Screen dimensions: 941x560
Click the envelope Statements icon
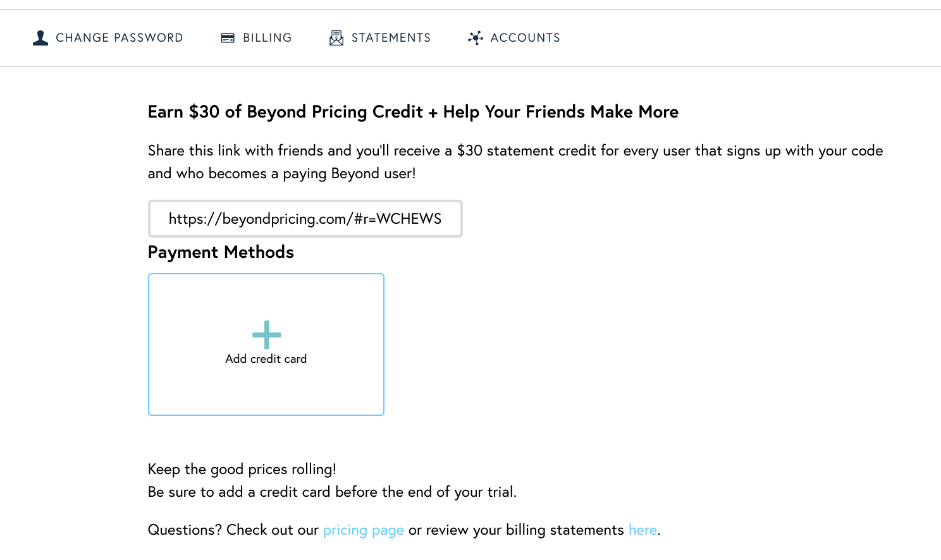336,38
